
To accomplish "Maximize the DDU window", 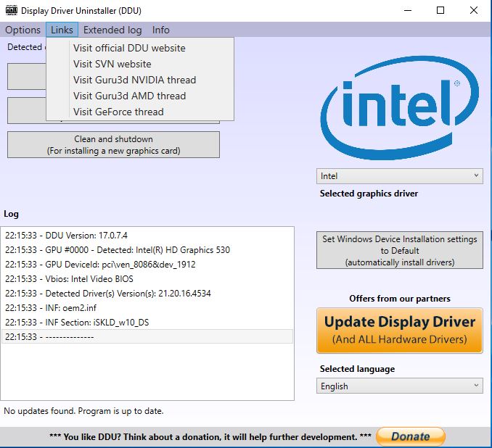I will [440, 10].
